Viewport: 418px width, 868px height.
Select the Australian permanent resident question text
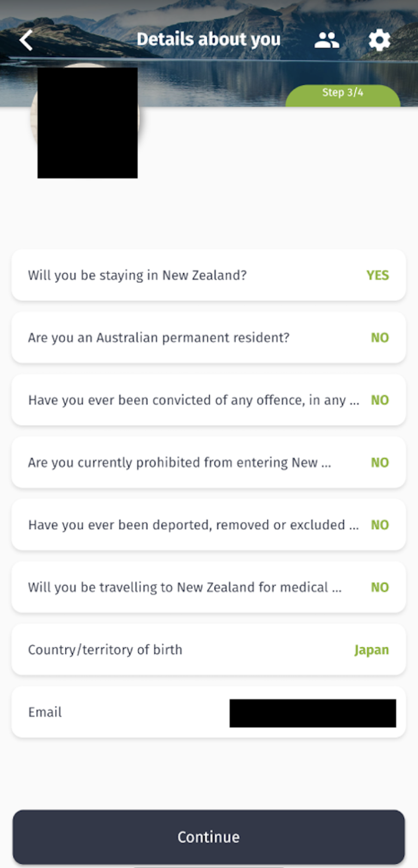click(x=158, y=338)
